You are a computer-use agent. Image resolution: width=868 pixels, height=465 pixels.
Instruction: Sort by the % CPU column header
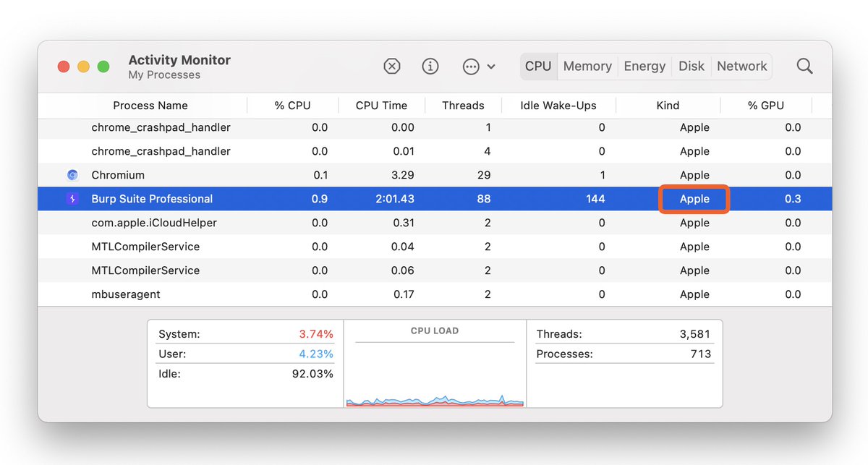click(x=292, y=106)
